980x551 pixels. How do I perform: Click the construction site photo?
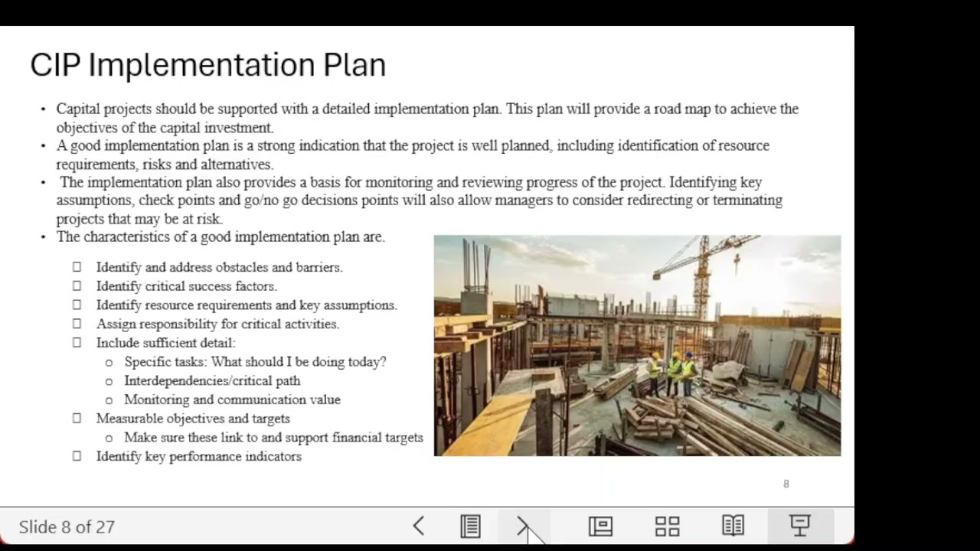pos(637,345)
